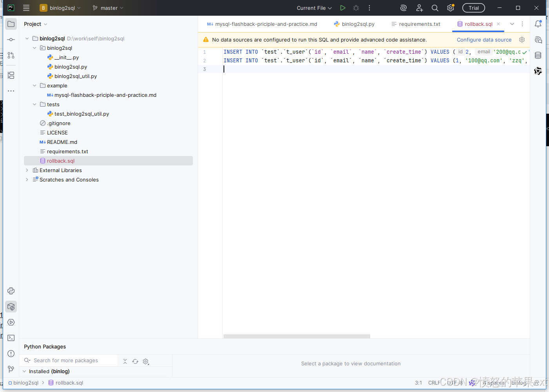This screenshot has width=549, height=392.
Task: Open Current File run configuration dropdown
Action: click(x=314, y=8)
